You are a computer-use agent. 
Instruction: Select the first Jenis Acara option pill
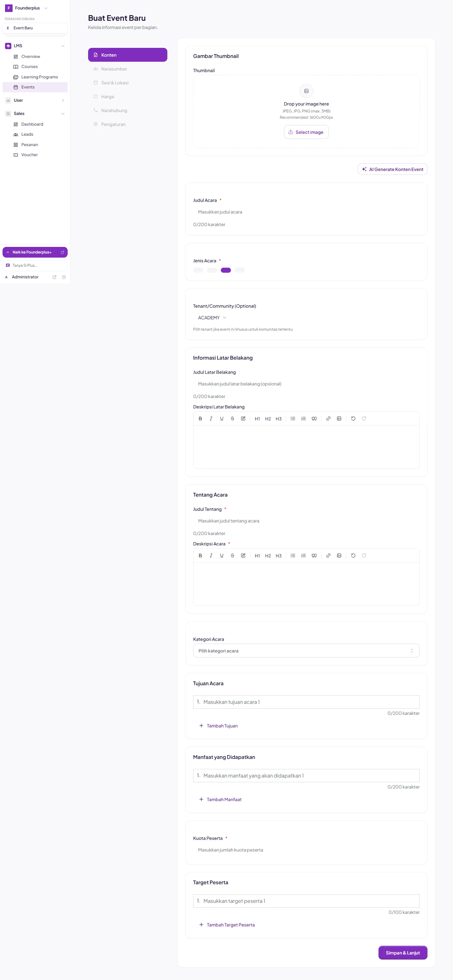[198, 270]
